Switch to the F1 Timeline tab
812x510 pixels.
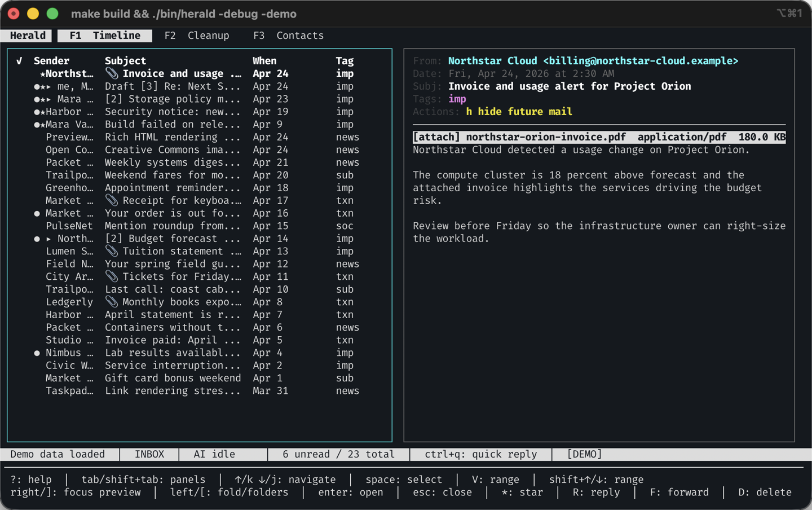tap(105, 36)
